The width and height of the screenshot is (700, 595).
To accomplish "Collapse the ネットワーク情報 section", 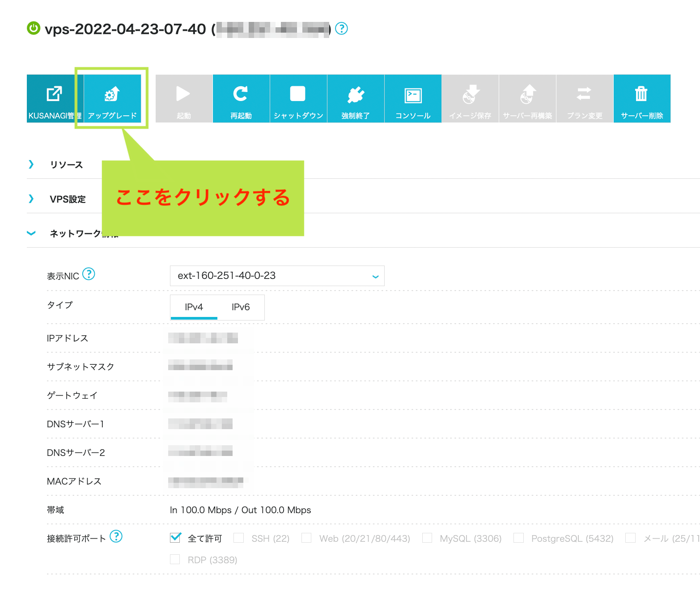I will pos(30,233).
